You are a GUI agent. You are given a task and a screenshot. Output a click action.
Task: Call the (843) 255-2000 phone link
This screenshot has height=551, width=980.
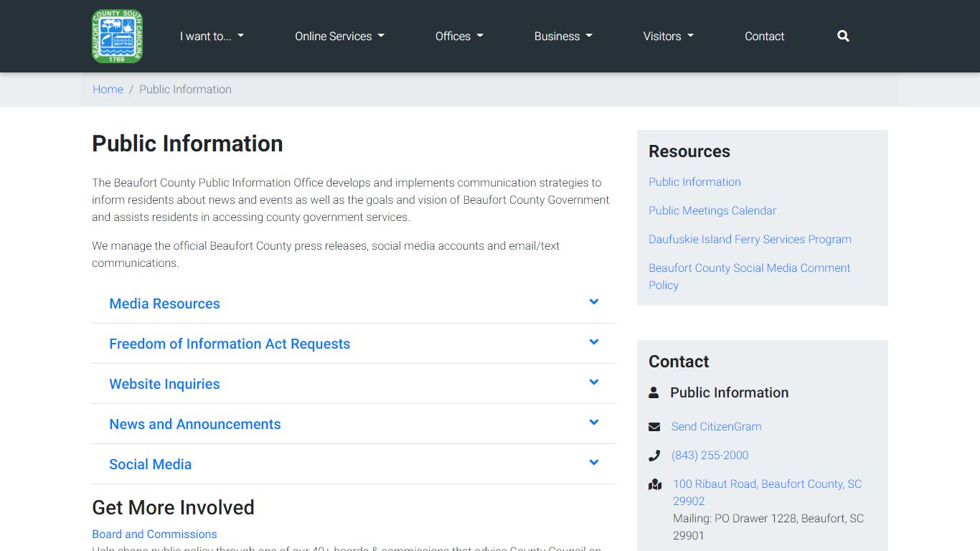pos(710,455)
